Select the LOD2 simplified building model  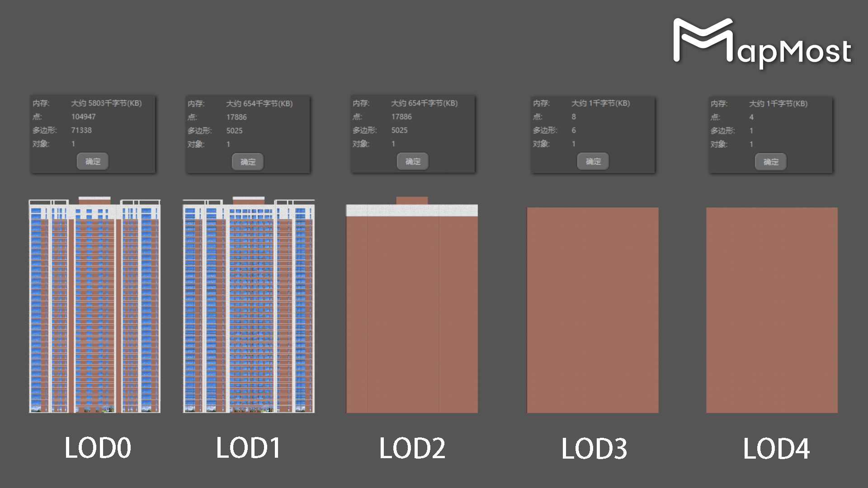[x=412, y=305]
